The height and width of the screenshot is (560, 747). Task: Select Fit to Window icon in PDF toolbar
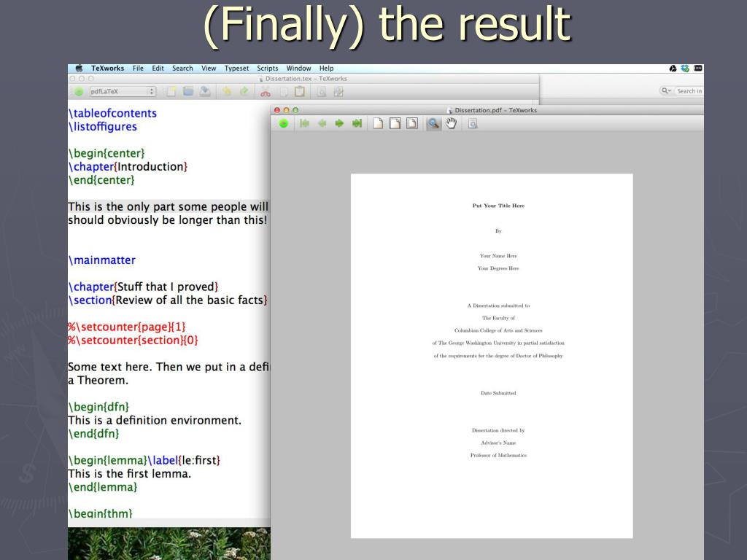(412, 124)
